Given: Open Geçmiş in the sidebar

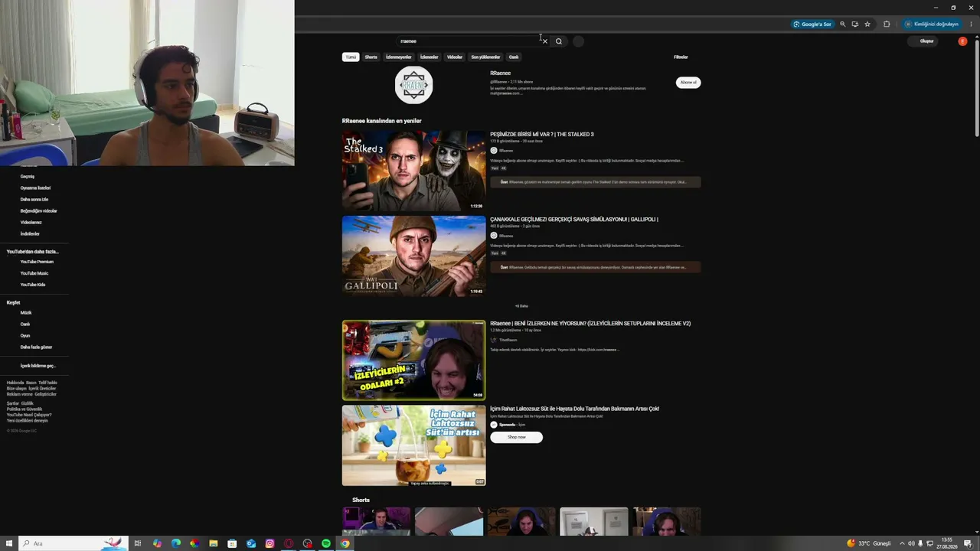Looking at the screenshot, I should pos(28,177).
